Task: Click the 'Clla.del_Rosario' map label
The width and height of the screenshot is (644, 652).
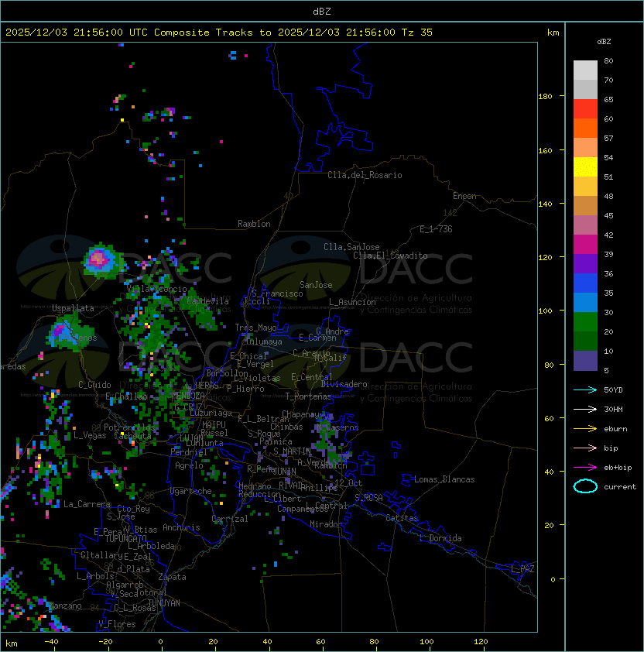Action: [365, 175]
